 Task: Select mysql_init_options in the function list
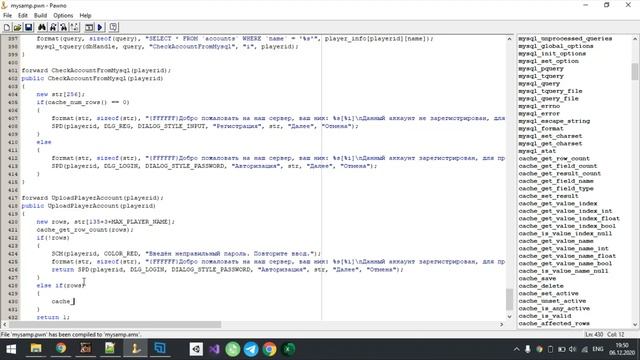point(552,53)
